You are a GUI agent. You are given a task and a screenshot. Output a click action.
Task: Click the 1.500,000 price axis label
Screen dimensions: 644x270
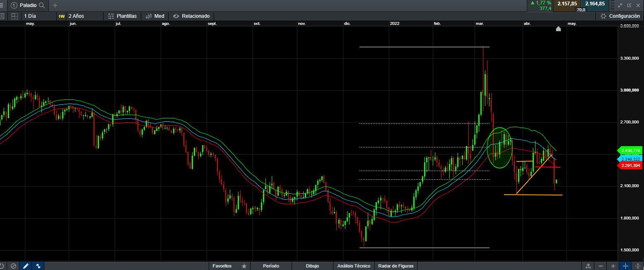(x=630, y=250)
